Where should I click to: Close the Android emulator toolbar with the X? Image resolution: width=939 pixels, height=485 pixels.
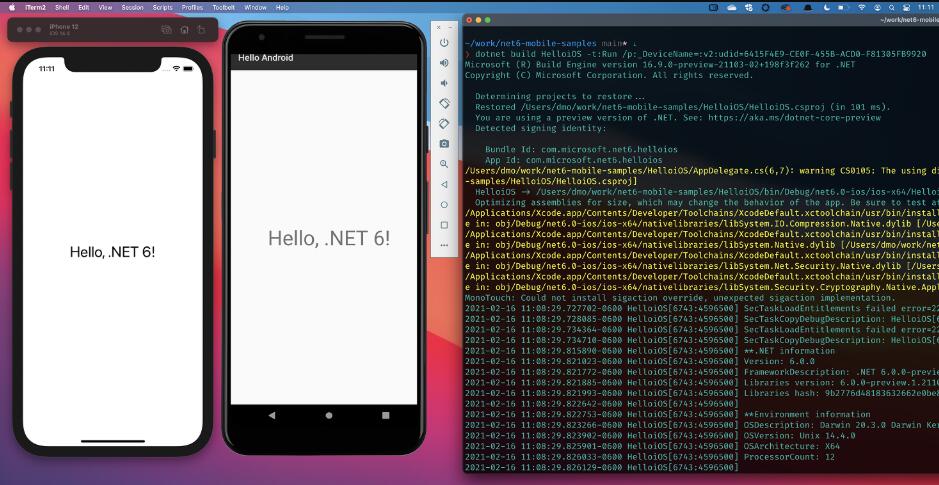(x=438, y=28)
